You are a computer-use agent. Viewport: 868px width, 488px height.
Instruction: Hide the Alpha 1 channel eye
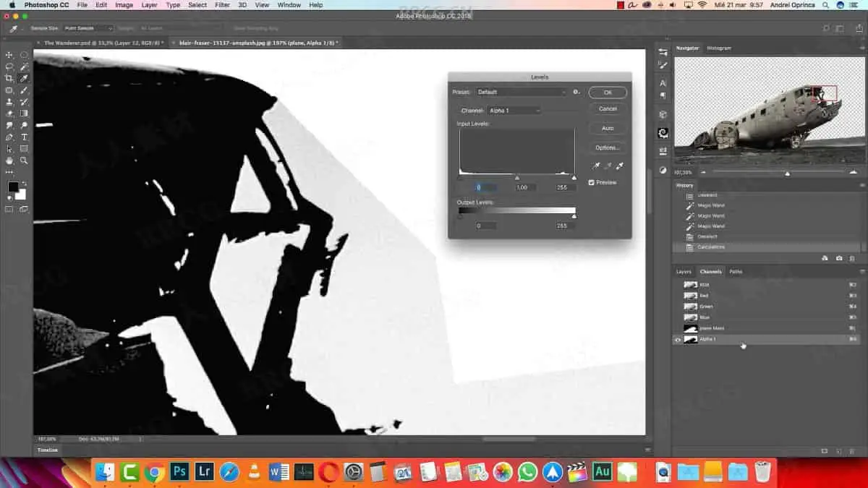tap(678, 339)
